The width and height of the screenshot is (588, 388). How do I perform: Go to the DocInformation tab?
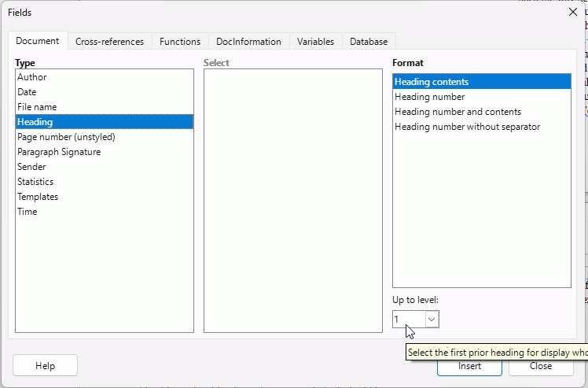(x=248, y=42)
